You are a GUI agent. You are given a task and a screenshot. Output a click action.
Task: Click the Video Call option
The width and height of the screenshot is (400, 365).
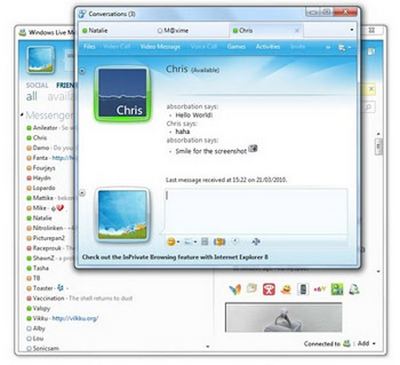pos(117,46)
